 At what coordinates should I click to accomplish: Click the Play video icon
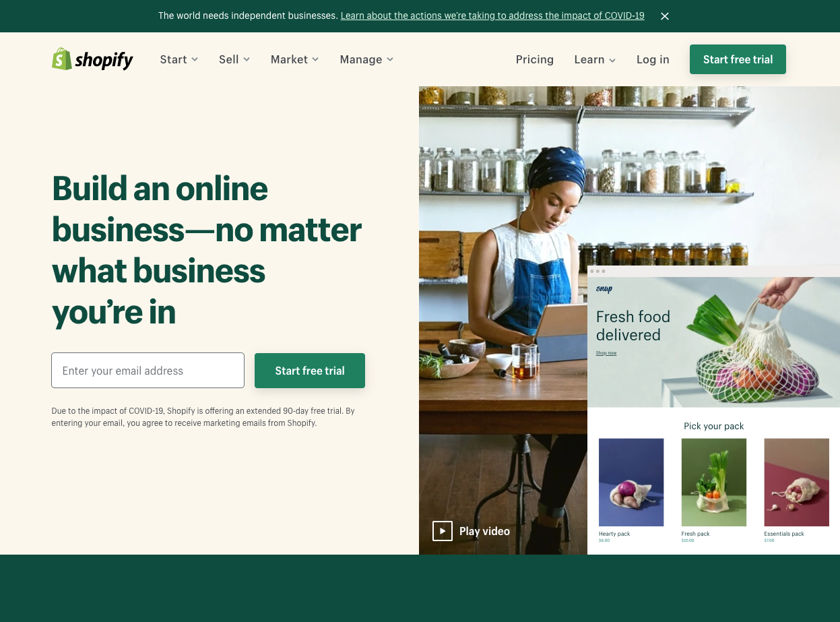click(x=442, y=531)
